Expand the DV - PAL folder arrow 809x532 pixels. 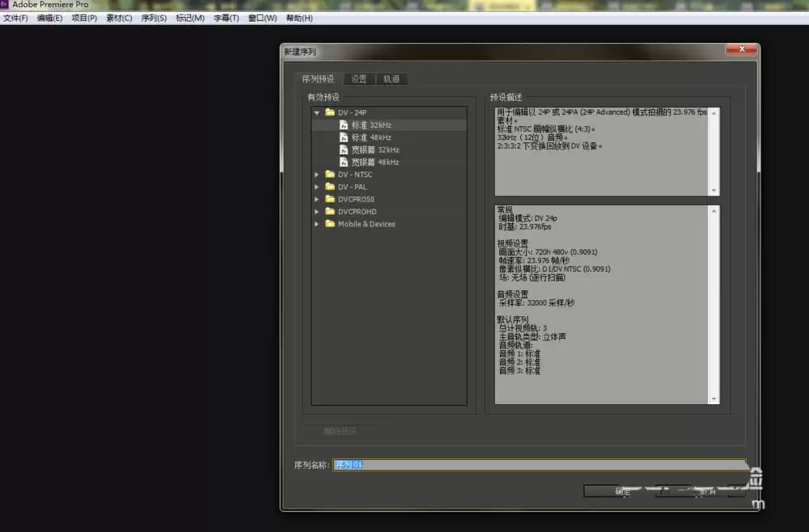pos(317,187)
